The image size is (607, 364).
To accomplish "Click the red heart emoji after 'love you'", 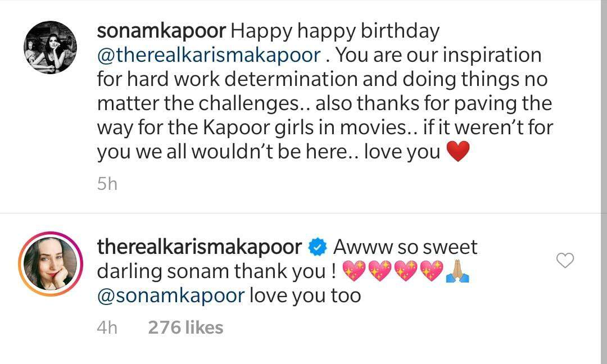I will [458, 151].
